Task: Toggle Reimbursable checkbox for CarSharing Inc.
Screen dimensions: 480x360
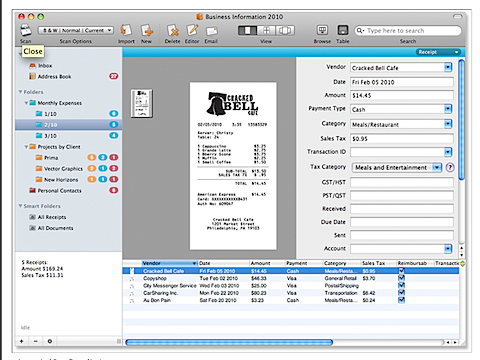Action: click(401, 293)
